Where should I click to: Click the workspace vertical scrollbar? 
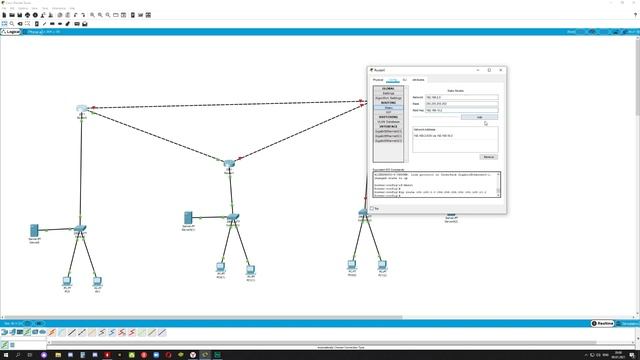(638, 78)
